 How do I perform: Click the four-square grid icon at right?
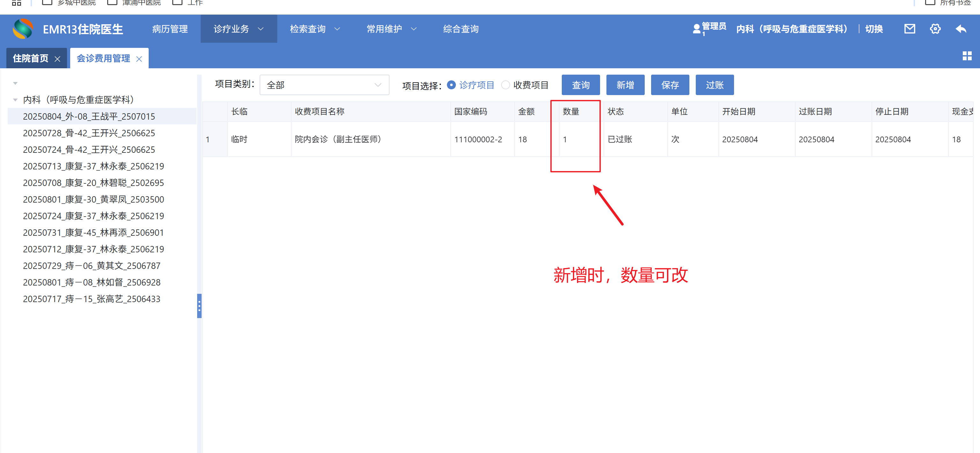coord(967,56)
